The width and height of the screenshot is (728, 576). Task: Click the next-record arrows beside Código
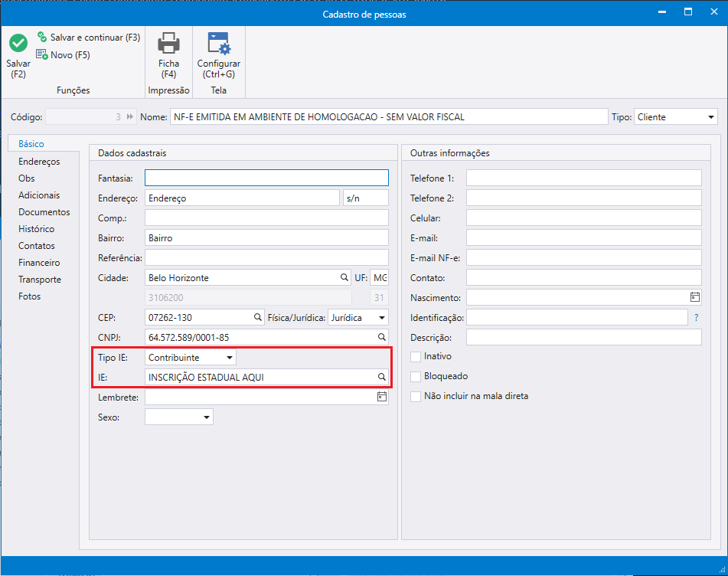[130, 116]
